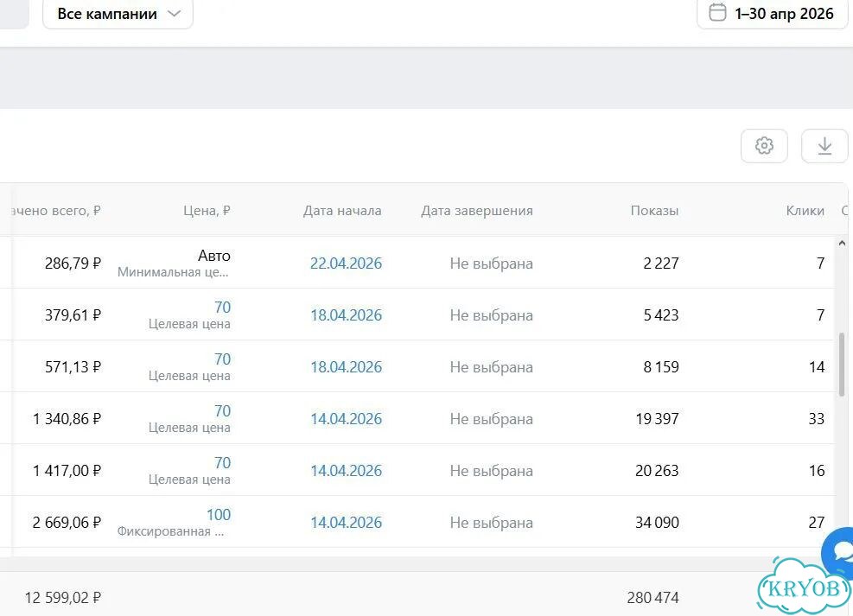
Task: Click Не выбрана in 1 417,00 ₽ row
Action: pos(491,470)
